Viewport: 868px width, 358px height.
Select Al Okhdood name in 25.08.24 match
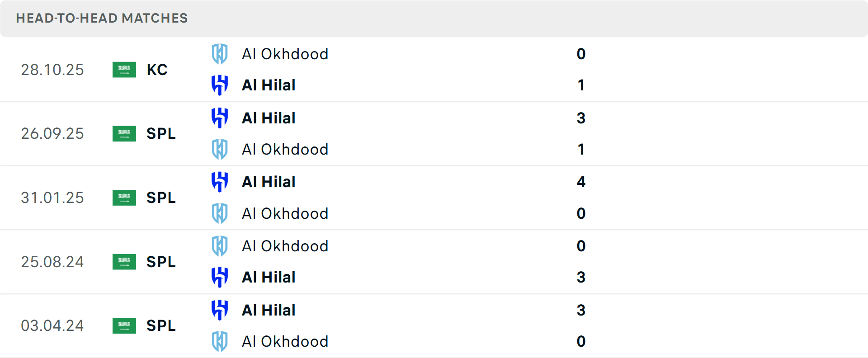[285, 246]
